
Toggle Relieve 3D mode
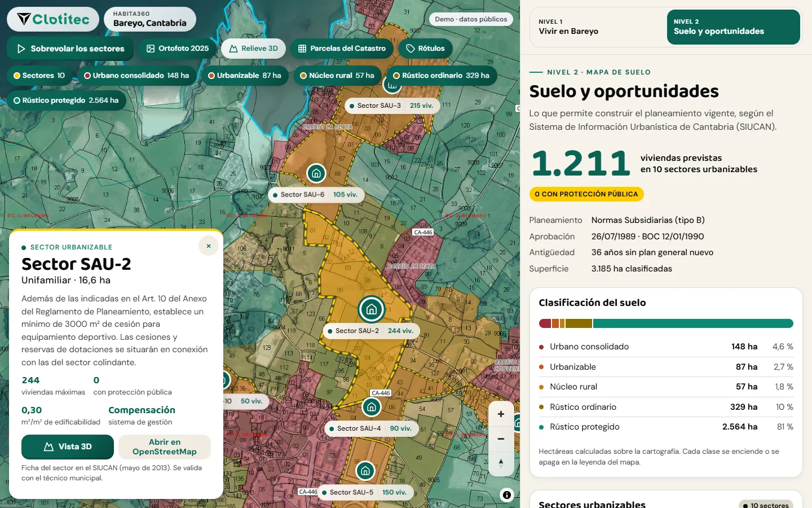[254, 49]
